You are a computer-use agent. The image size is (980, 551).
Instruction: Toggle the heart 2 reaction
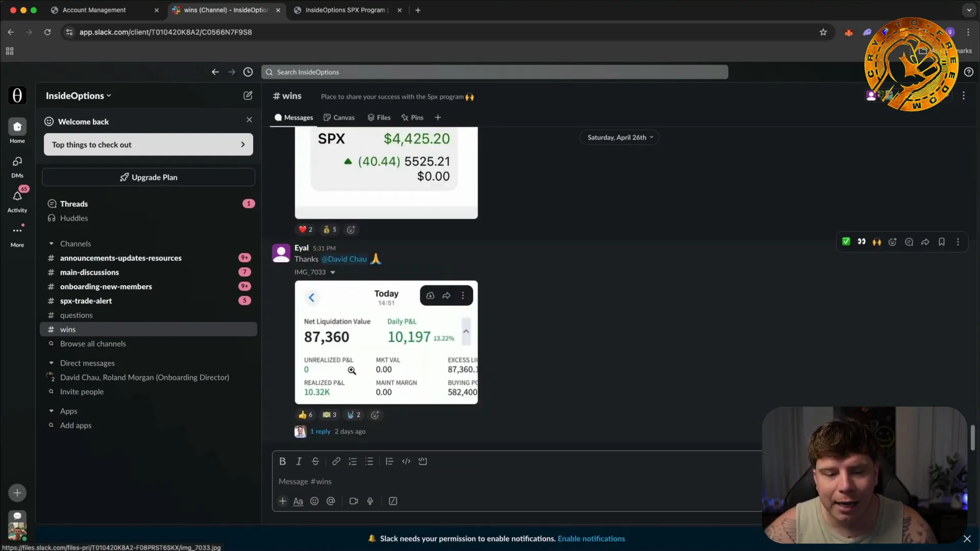pyautogui.click(x=306, y=230)
